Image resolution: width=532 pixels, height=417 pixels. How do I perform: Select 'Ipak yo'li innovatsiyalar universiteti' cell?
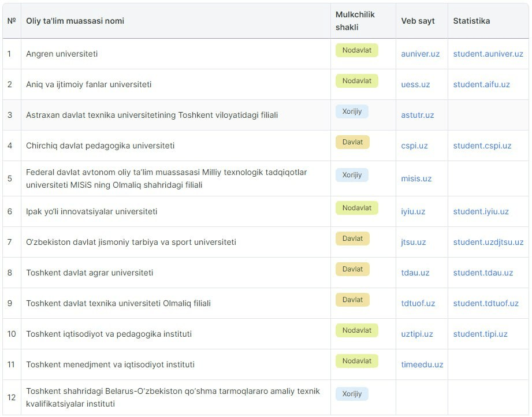pos(176,211)
